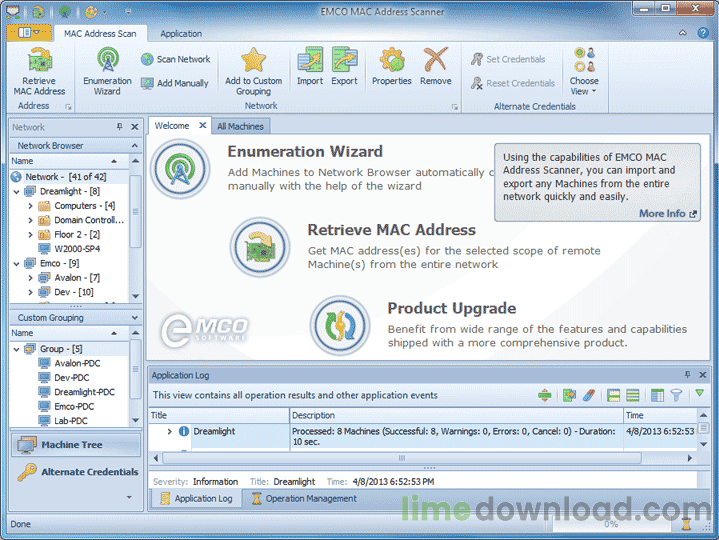
Task: Open the log filter funnel icon
Action: pos(676,395)
